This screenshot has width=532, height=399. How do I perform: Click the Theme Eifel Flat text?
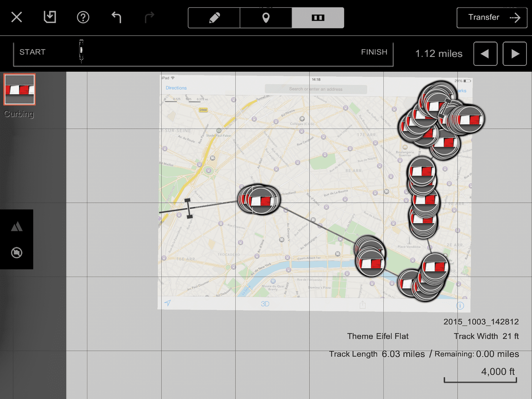click(378, 336)
